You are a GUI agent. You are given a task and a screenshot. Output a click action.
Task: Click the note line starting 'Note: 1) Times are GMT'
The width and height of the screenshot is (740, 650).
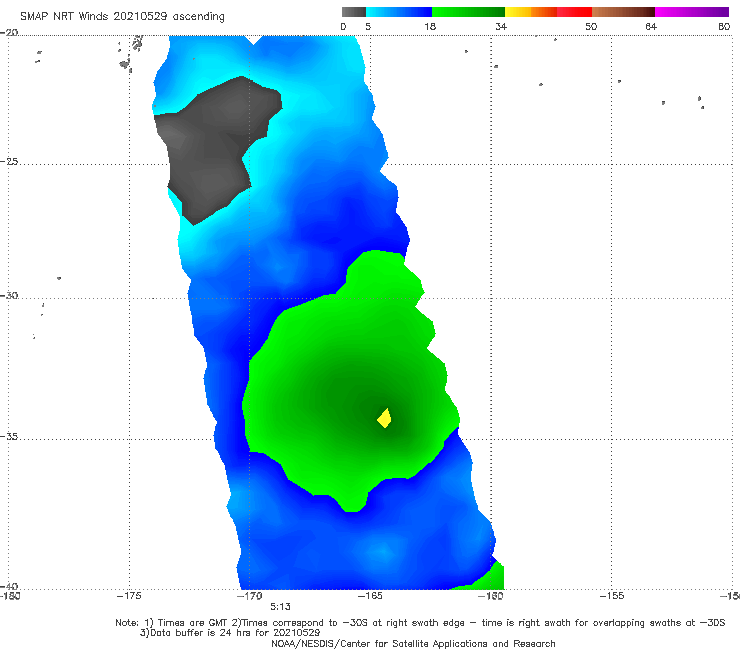point(420,623)
